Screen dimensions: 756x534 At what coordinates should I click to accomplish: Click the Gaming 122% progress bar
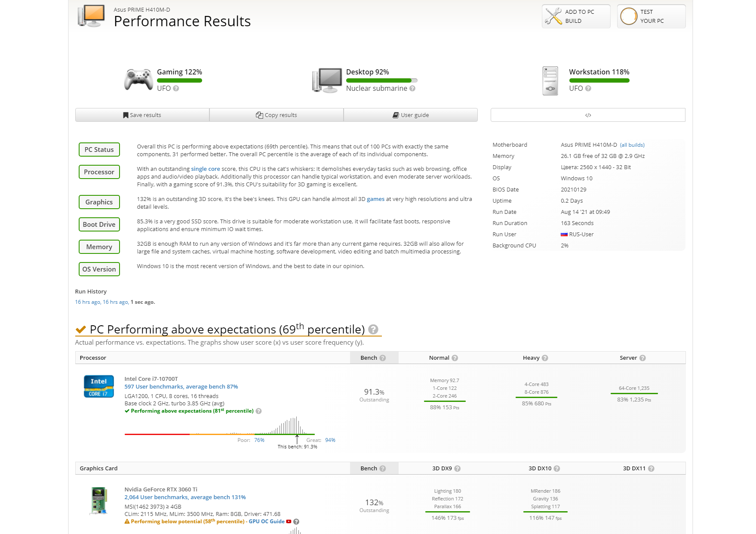coord(179,80)
